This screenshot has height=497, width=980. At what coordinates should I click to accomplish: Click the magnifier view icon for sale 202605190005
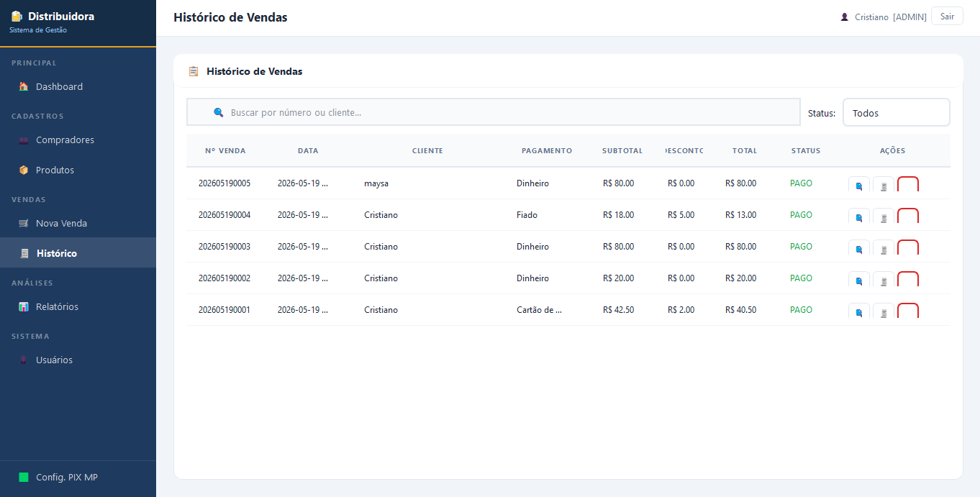coord(859,185)
